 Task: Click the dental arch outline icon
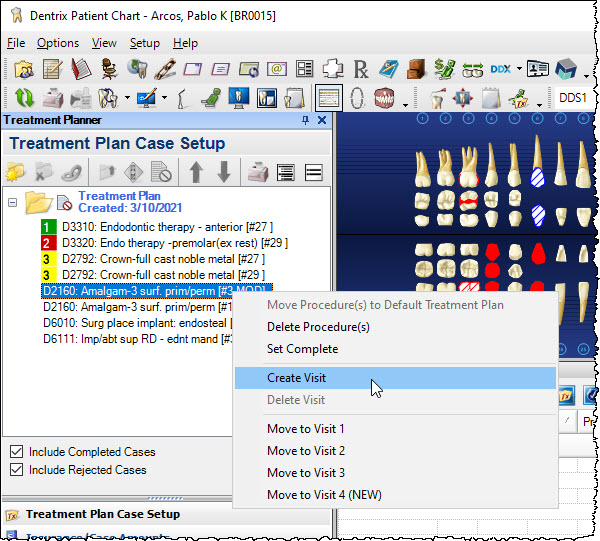[x=357, y=98]
